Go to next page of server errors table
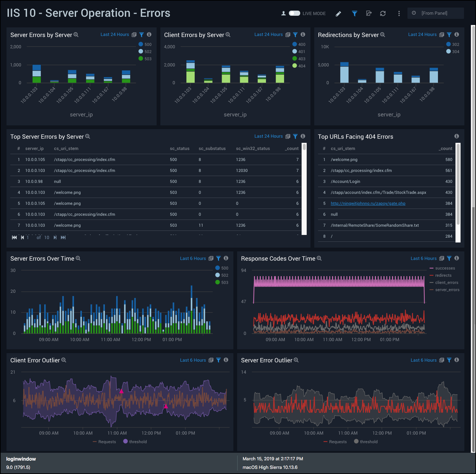 point(55,237)
